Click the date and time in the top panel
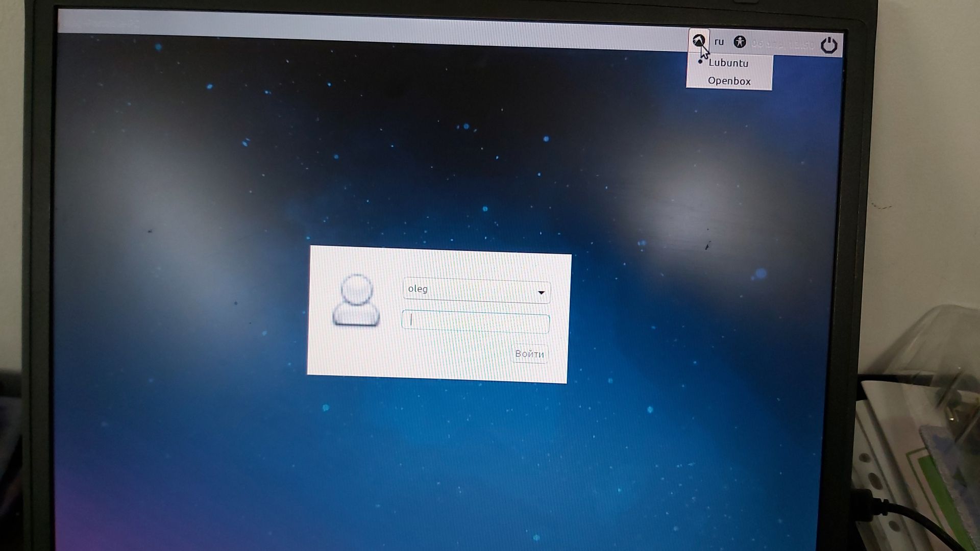Image resolution: width=980 pixels, height=551 pixels. click(782, 44)
